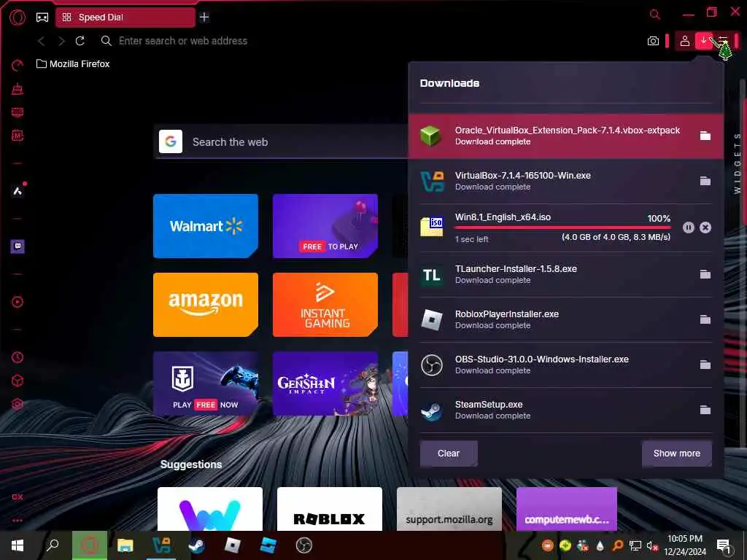Select the Speed Dial tab
Image resolution: width=747 pixels, height=560 pixels.
pos(125,17)
